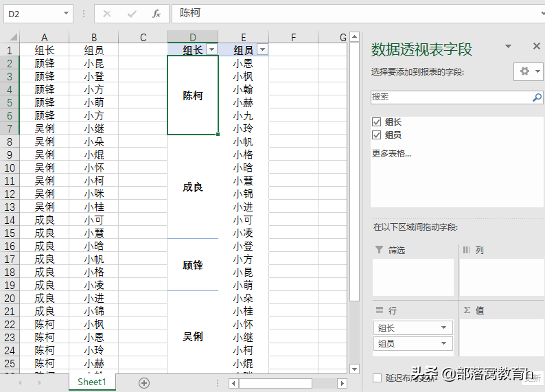
Task: Click the horizontal scrollbar right arrow
Action: coord(343,383)
